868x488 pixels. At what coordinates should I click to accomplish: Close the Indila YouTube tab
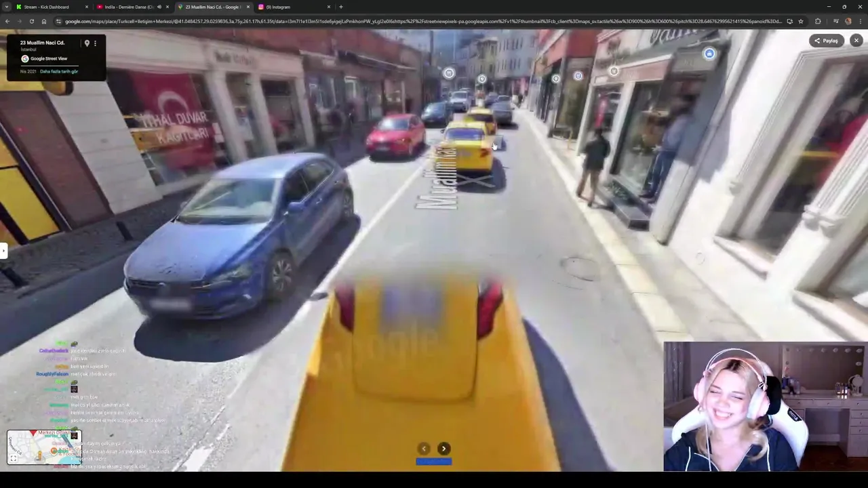click(x=168, y=7)
